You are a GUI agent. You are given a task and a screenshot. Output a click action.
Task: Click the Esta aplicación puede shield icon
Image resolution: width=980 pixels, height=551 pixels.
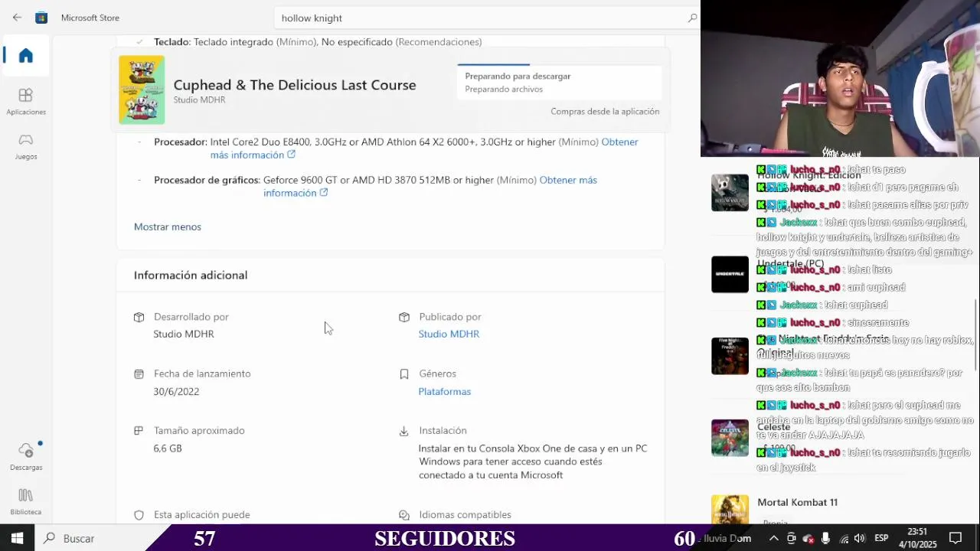139,515
